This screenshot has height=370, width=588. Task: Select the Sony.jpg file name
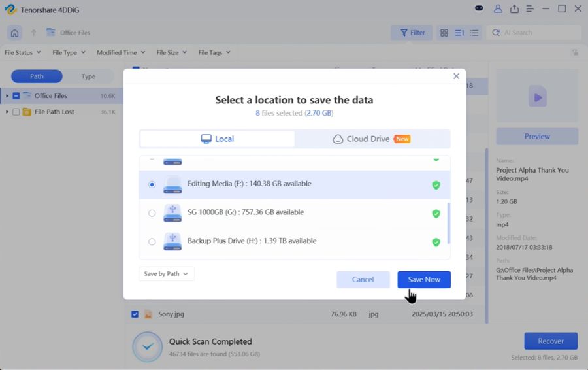[x=171, y=314]
